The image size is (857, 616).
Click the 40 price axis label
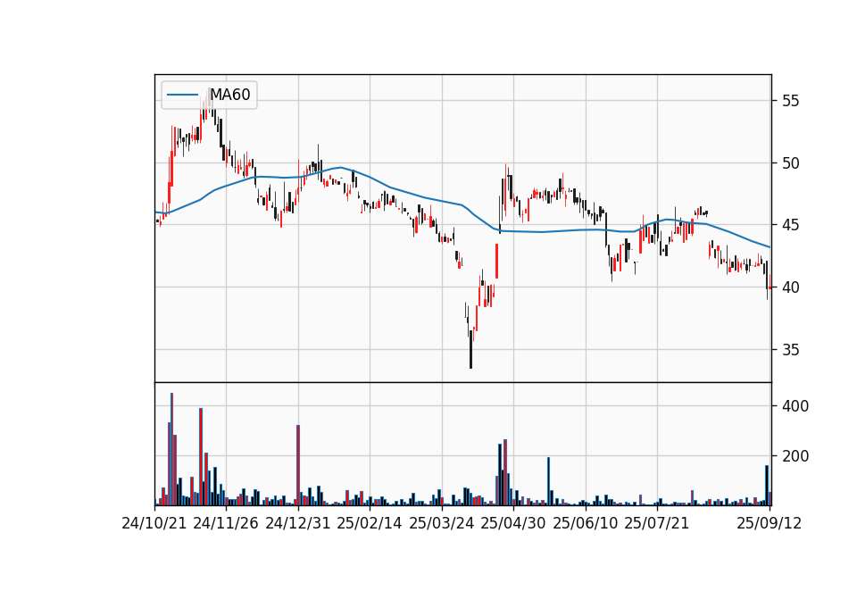(x=791, y=287)
